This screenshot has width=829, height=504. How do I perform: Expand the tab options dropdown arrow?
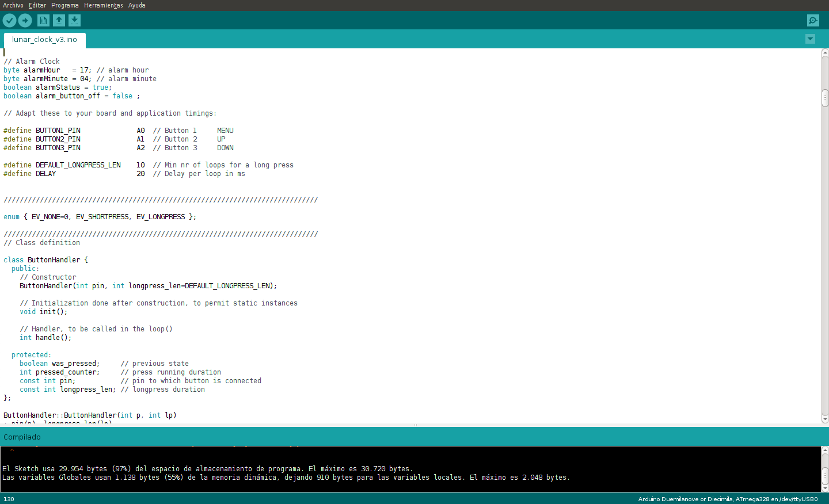pyautogui.click(x=810, y=39)
